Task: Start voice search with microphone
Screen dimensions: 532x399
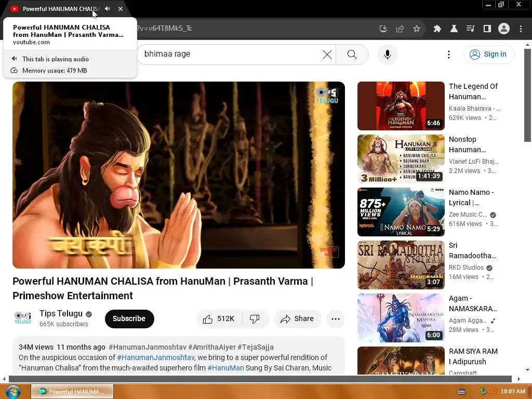Action: (x=388, y=54)
